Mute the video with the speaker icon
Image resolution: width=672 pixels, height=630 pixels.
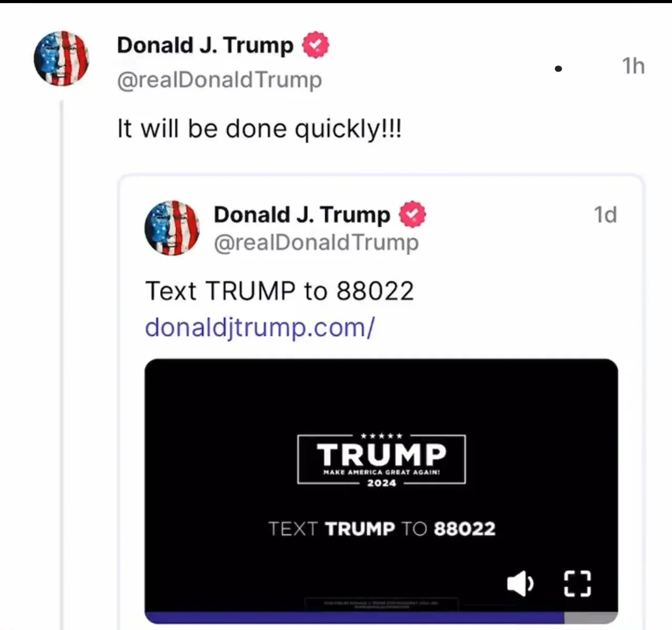(520, 583)
